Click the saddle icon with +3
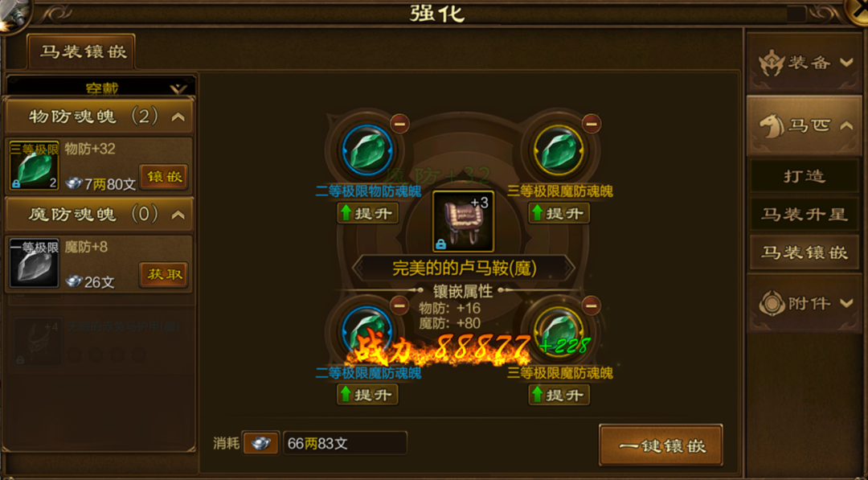This screenshot has height=480, width=868. [464, 221]
